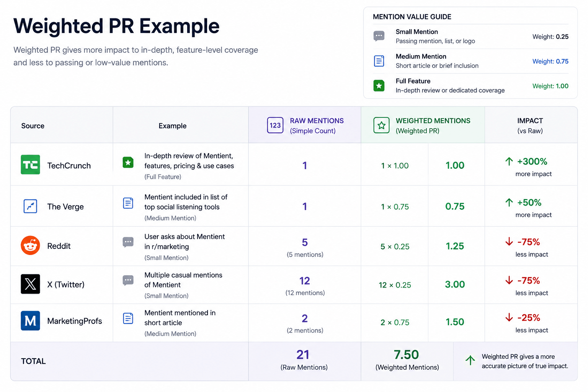This screenshot has width=588, height=392.
Task: Click the red down arrow beside -25%
Action: 509,317
